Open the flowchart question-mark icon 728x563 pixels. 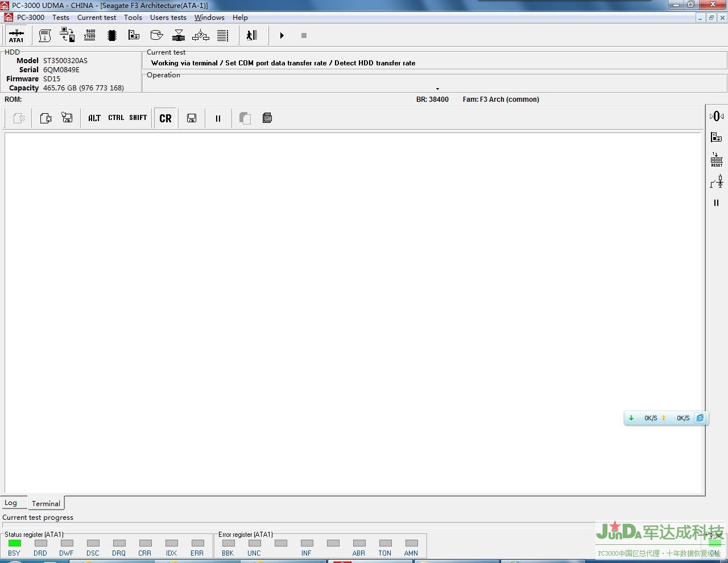(x=201, y=35)
